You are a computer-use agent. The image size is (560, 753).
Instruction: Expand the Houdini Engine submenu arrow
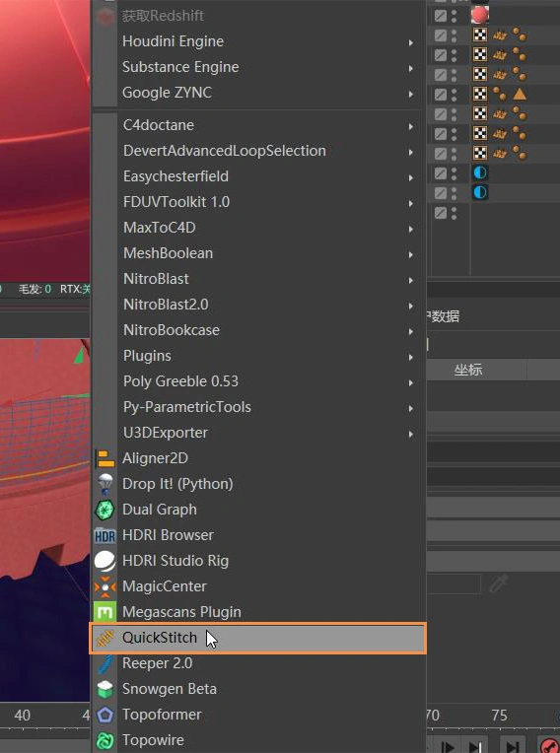pos(411,42)
